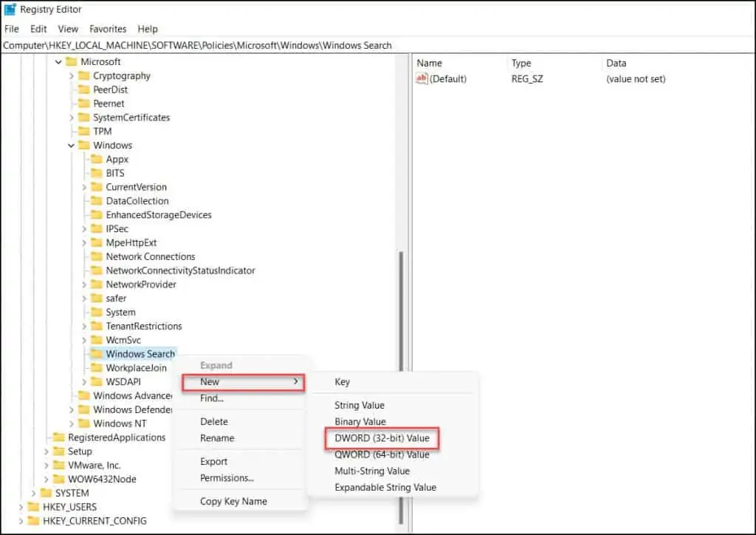
Task: Click the WorkplaceJoin folder icon
Action: (97, 367)
